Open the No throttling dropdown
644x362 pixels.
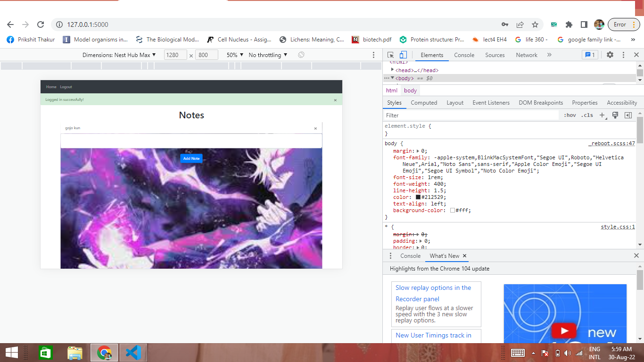[x=267, y=55]
